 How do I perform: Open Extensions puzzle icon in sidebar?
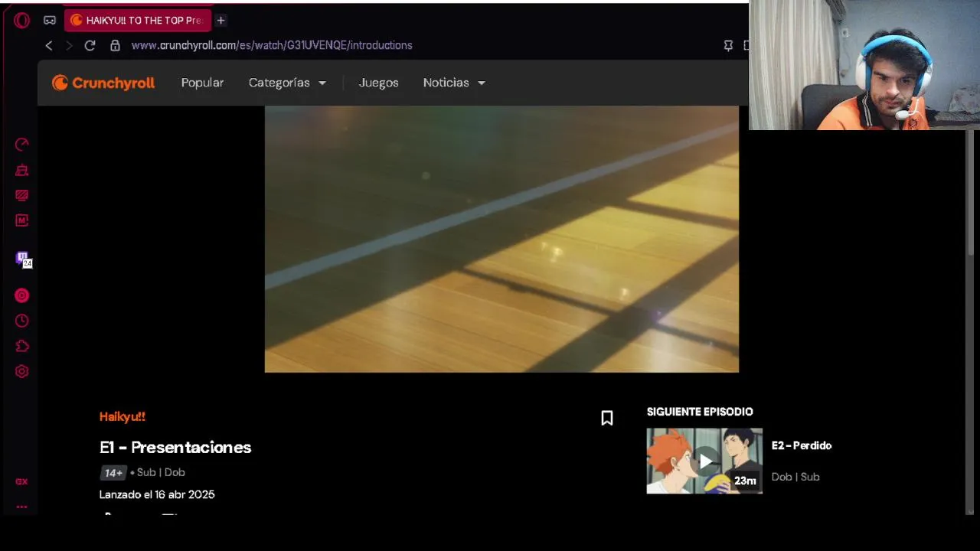pos(22,346)
